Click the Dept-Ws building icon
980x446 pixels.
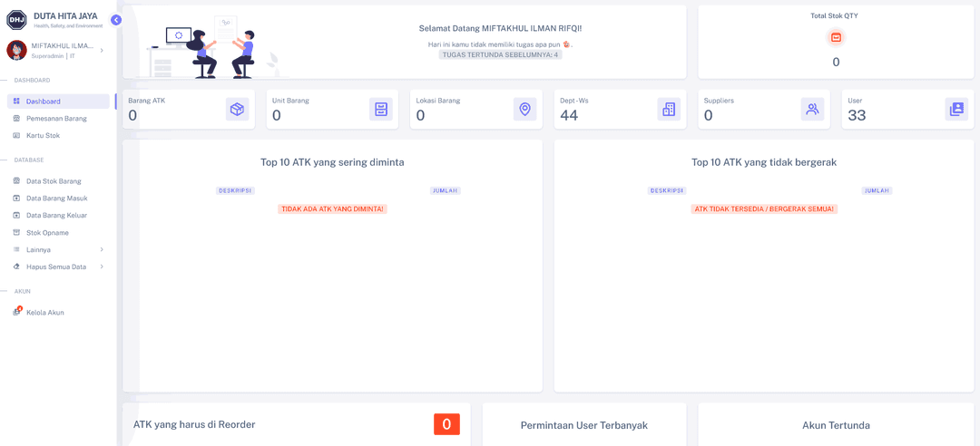669,110
